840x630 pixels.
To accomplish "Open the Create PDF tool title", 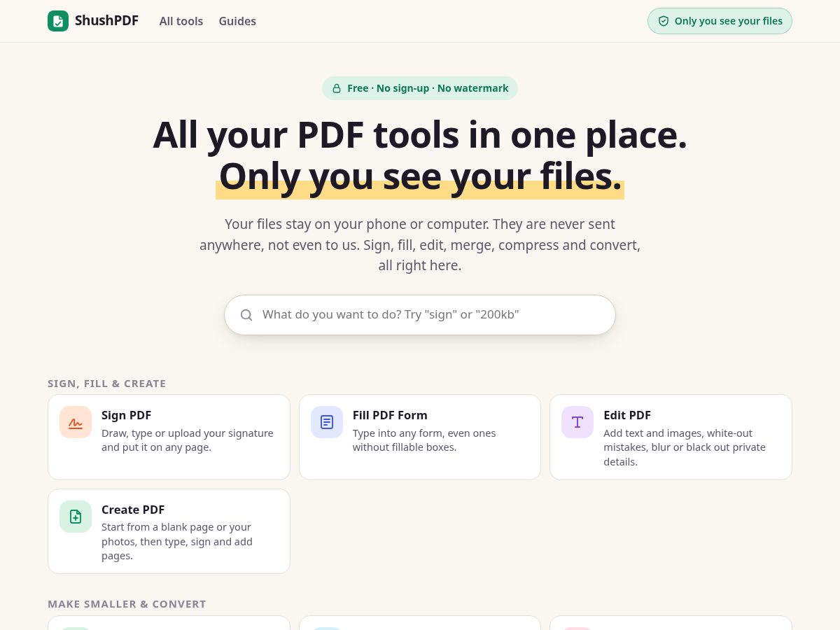I will [133, 510].
